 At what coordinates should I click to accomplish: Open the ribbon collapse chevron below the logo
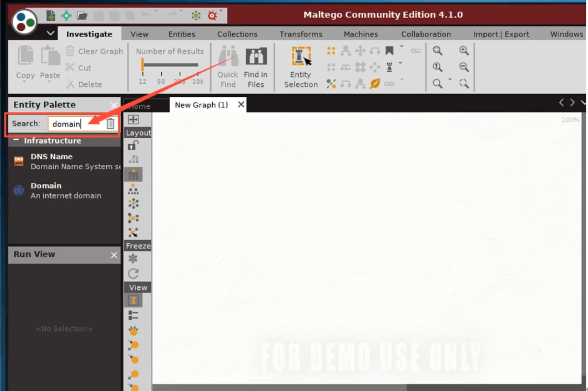coord(50,33)
